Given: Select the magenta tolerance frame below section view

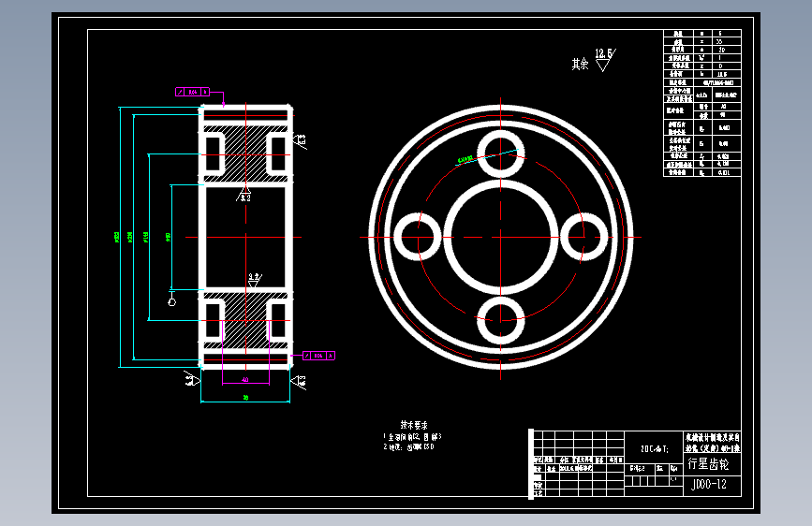Looking at the screenshot, I should [318, 356].
